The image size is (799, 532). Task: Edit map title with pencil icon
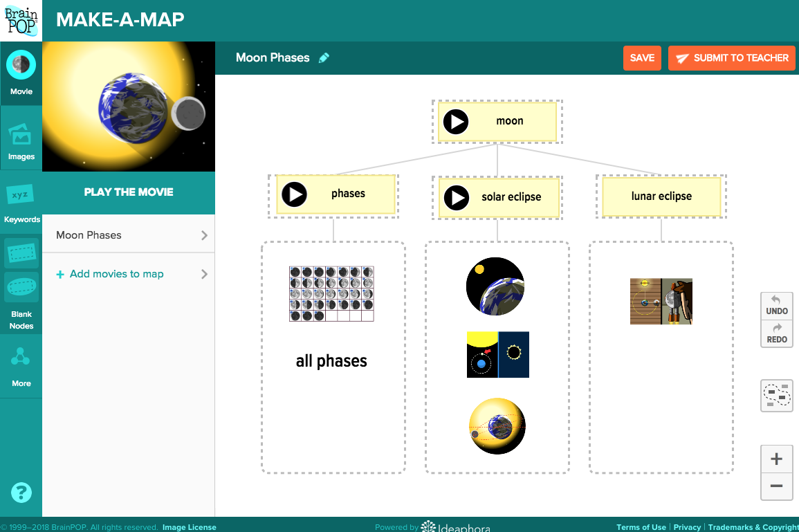[x=324, y=58]
